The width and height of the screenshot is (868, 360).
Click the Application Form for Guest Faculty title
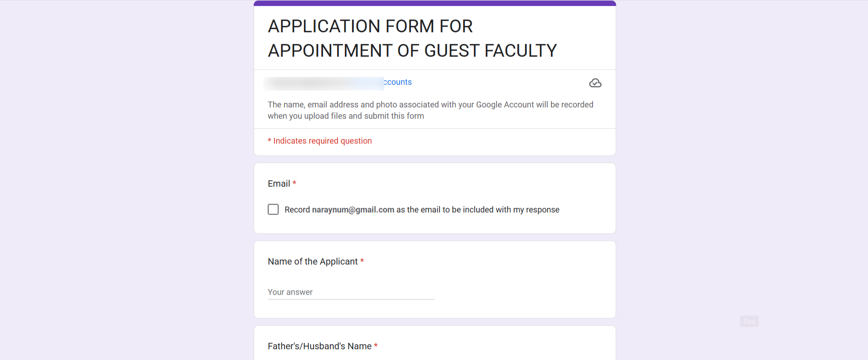pyautogui.click(x=412, y=38)
